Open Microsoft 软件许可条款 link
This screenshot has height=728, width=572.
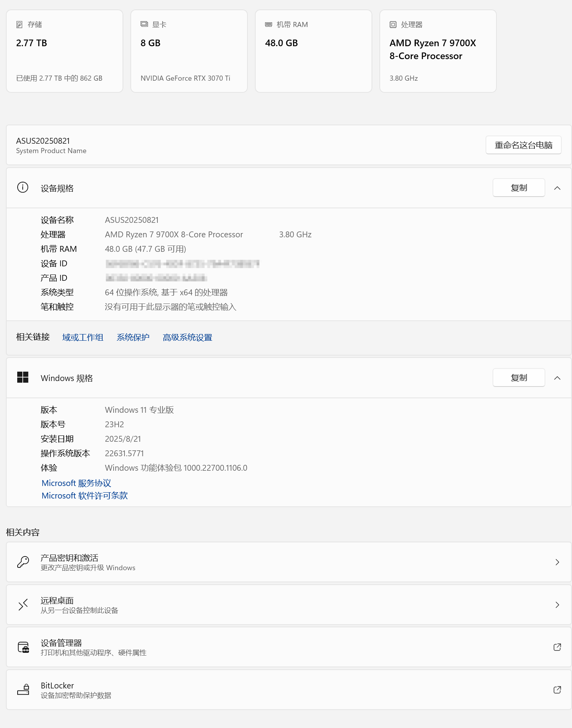(85, 495)
